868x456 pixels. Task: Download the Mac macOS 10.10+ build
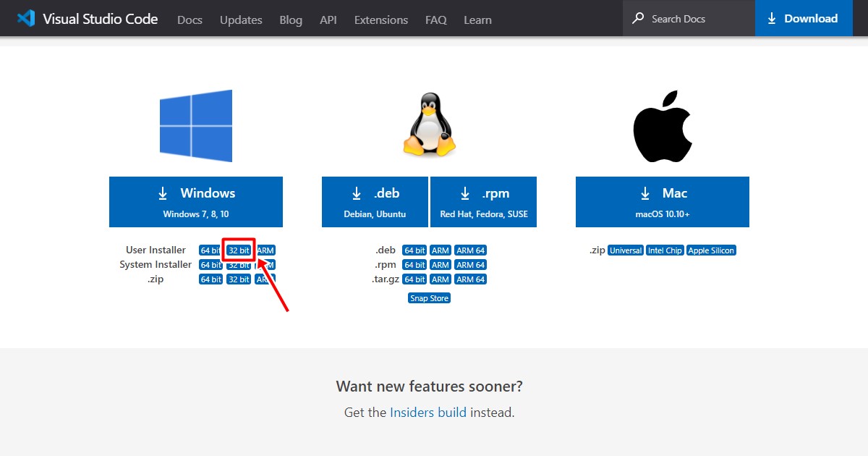pos(663,202)
